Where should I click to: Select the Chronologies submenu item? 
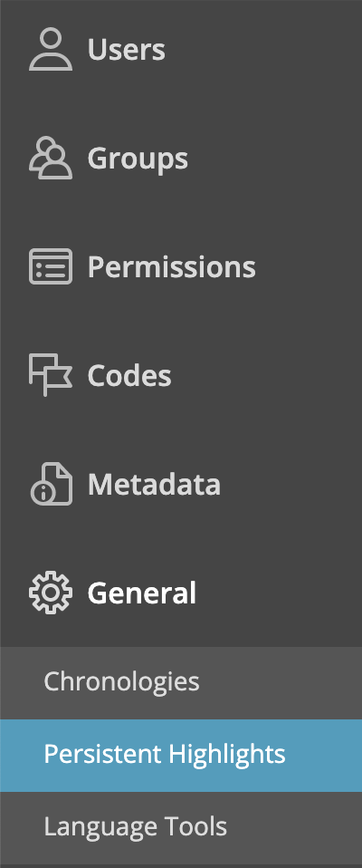(x=181, y=682)
